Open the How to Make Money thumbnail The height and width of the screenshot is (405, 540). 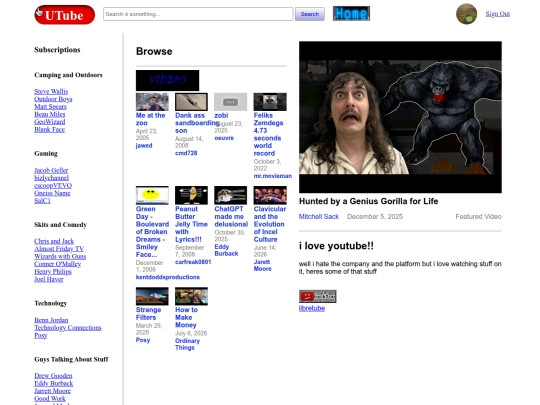191,296
